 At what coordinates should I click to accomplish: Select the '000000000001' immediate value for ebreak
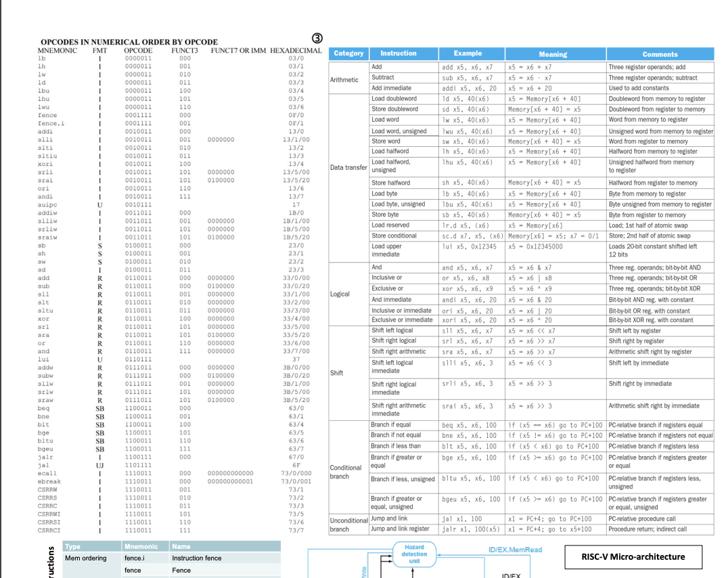point(230,482)
